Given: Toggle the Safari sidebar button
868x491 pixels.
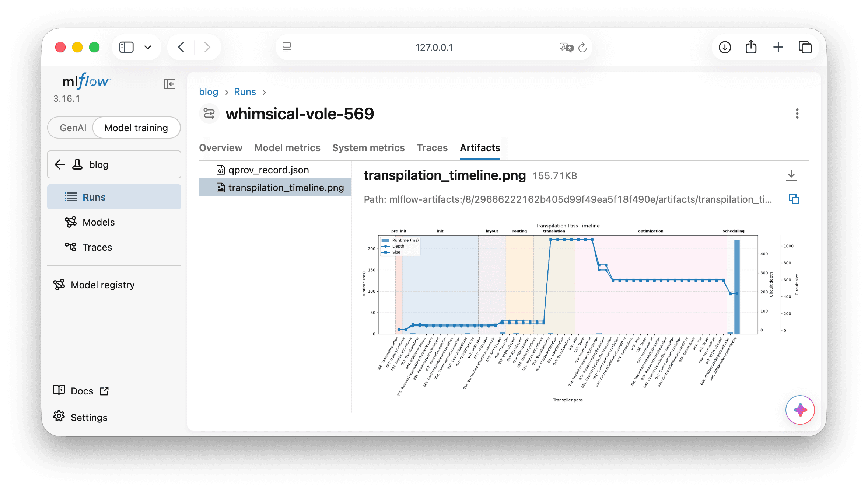Looking at the screenshot, I should (x=126, y=47).
